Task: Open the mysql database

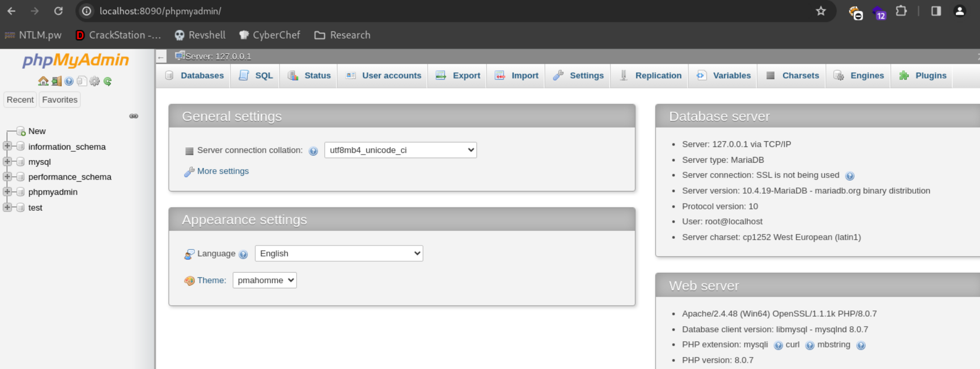Action: pyautogui.click(x=39, y=162)
